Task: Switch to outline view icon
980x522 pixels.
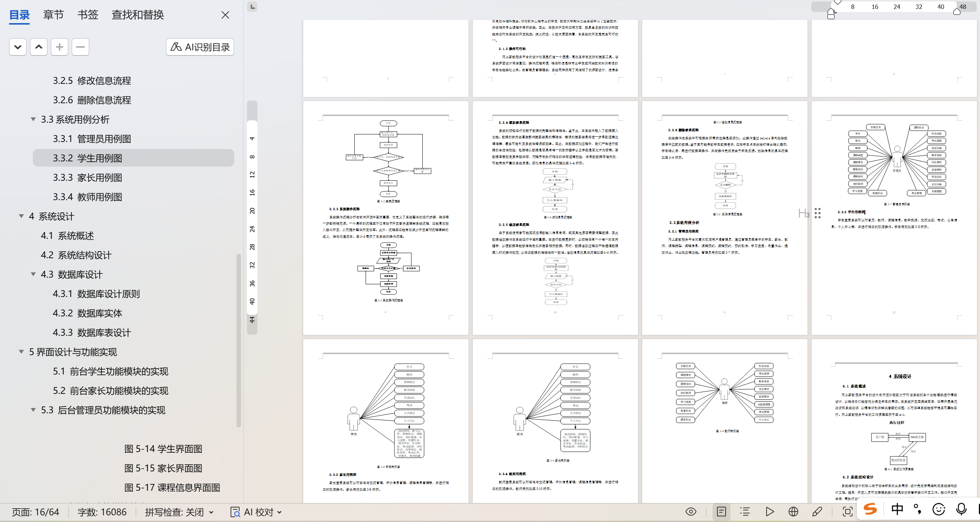Action: click(745, 512)
